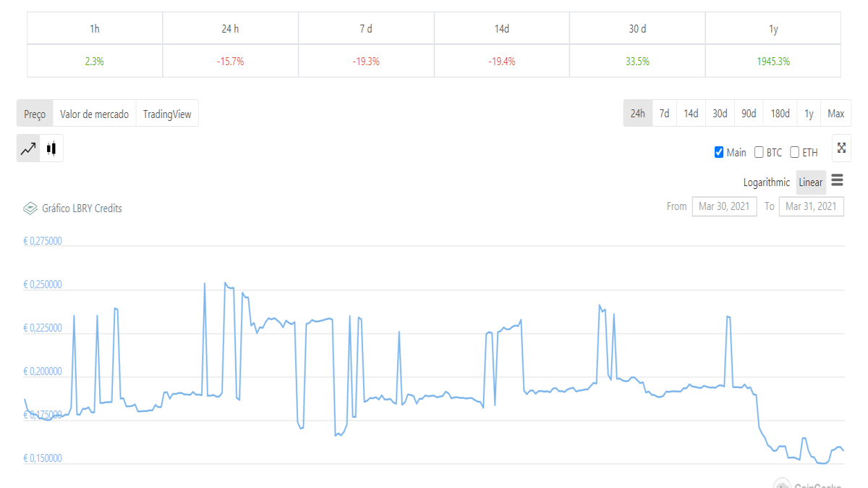Select the Preço tab
This screenshot has height=488, width=868.
[35, 114]
